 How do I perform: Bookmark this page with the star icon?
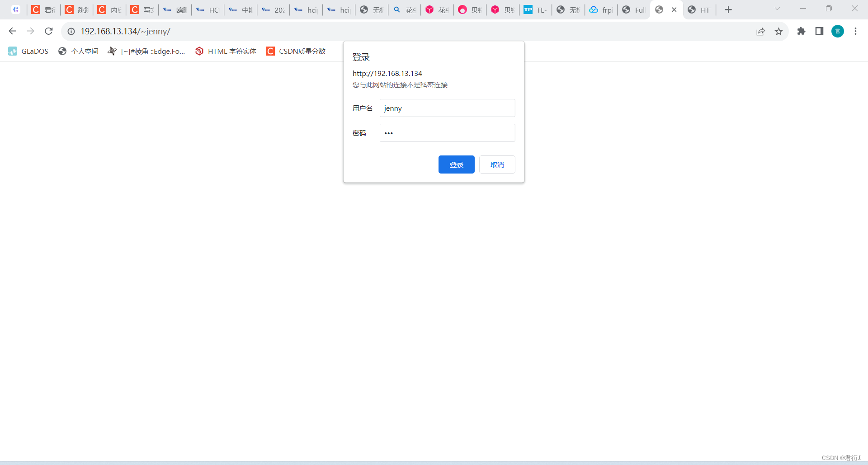coord(778,31)
